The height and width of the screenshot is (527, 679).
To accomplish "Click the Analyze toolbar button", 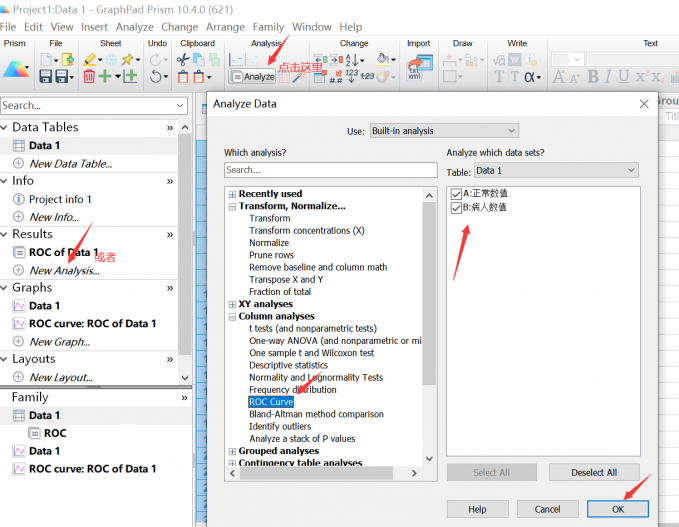I will pos(252,77).
